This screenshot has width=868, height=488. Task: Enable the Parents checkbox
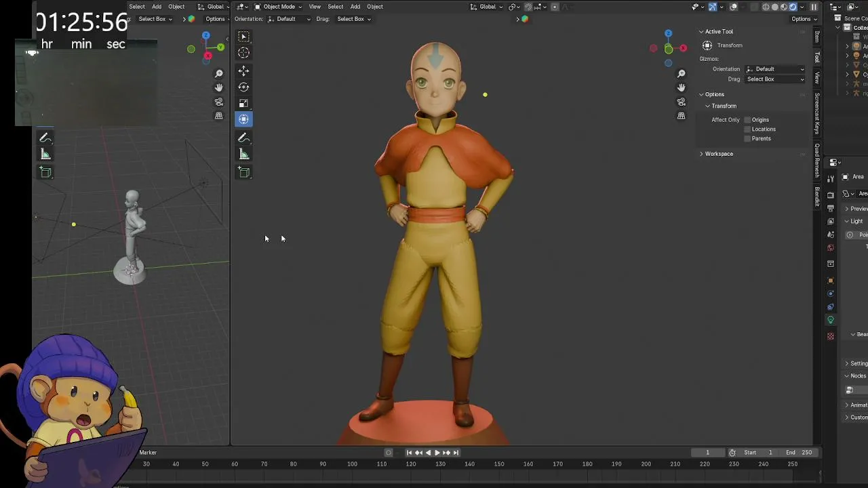tap(748, 139)
